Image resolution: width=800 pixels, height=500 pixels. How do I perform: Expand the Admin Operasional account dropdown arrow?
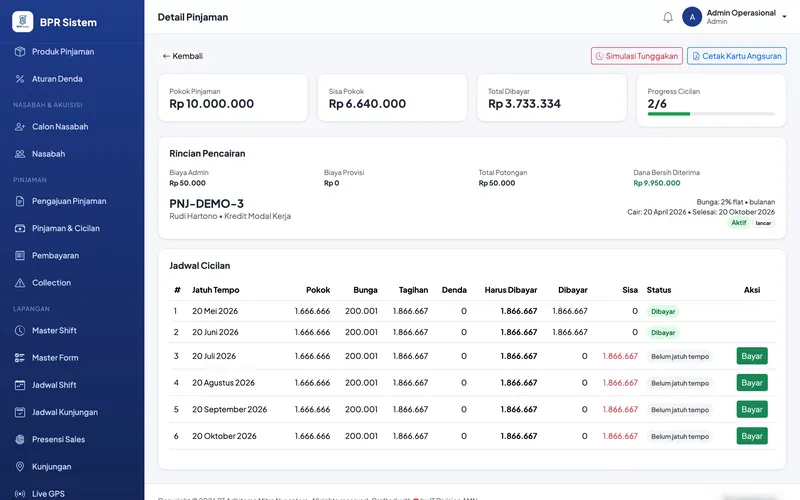click(784, 17)
